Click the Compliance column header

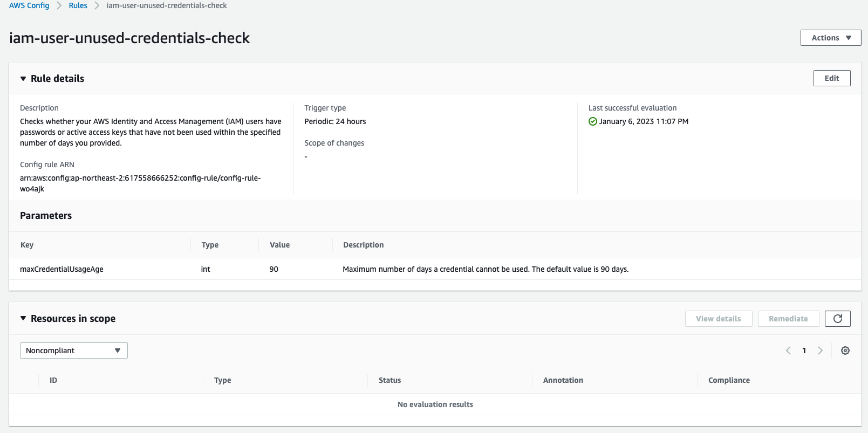click(729, 380)
